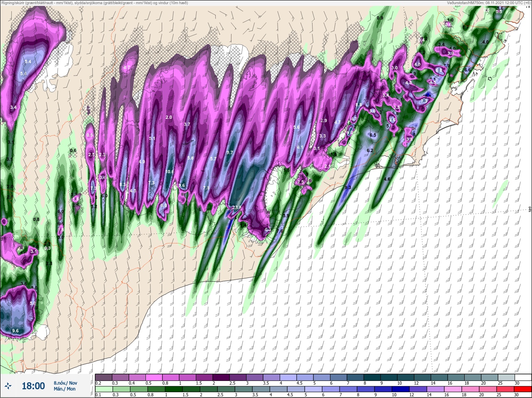
Task: Click the 6.2 precipitation value on map
Action: coord(370,150)
